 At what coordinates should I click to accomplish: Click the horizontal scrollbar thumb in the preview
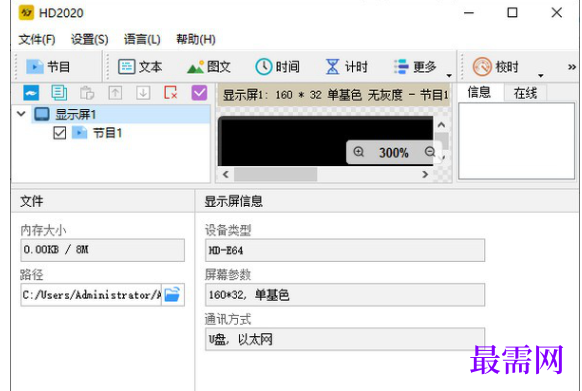[275, 174]
